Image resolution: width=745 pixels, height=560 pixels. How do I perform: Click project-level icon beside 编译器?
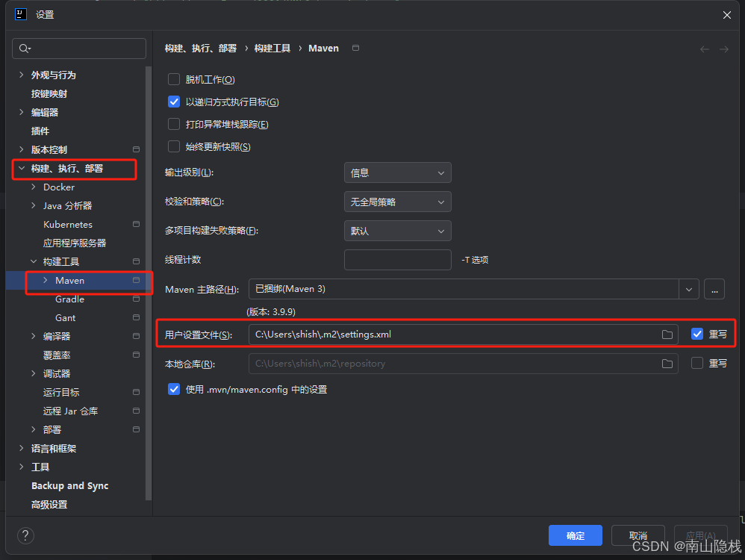[137, 336]
